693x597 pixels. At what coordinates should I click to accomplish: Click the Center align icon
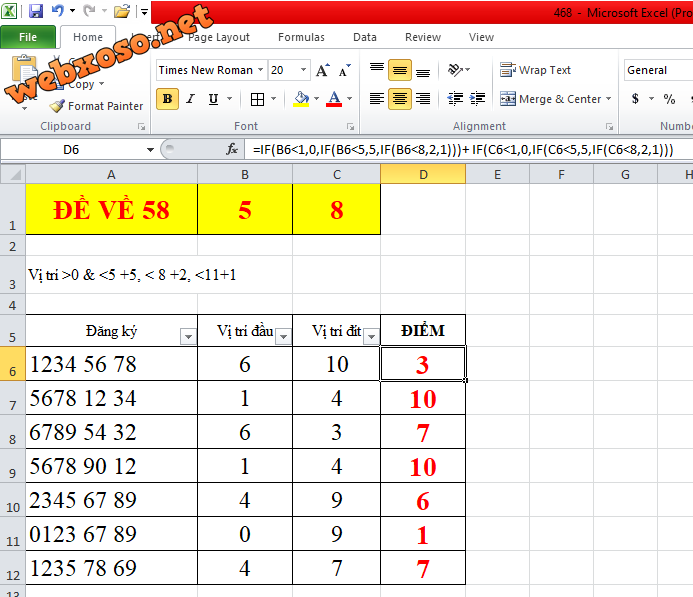tap(400, 99)
